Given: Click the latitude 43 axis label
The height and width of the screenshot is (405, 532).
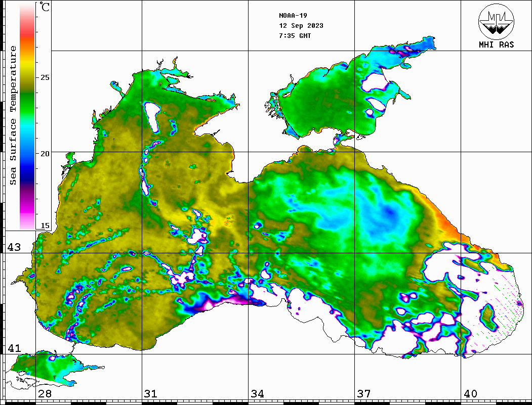Looking at the screenshot, I should tap(14, 247).
